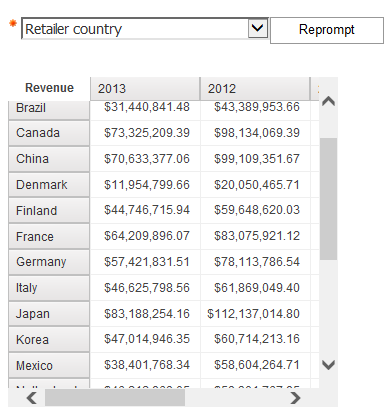Select the Germany row header
The image size is (389, 412).
pyautogui.click(x=49, y=262)
